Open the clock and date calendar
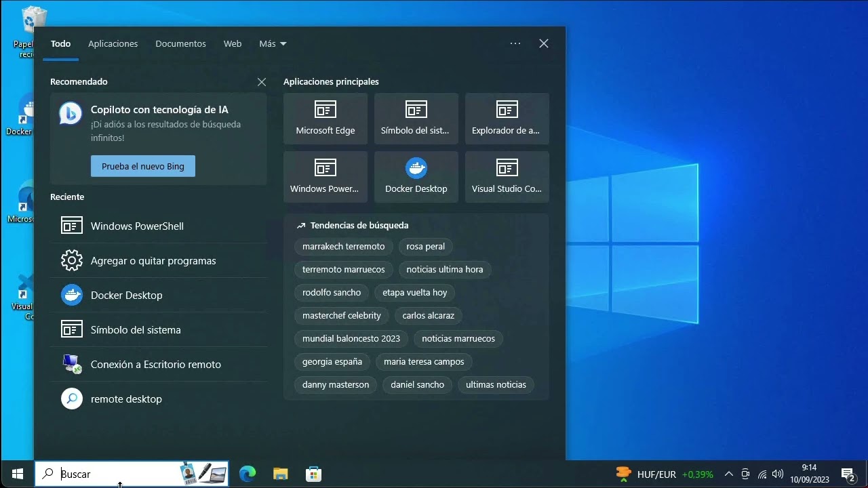Viewport: 868px width, 488px height. pyautogui.click(x=810, y=474)
